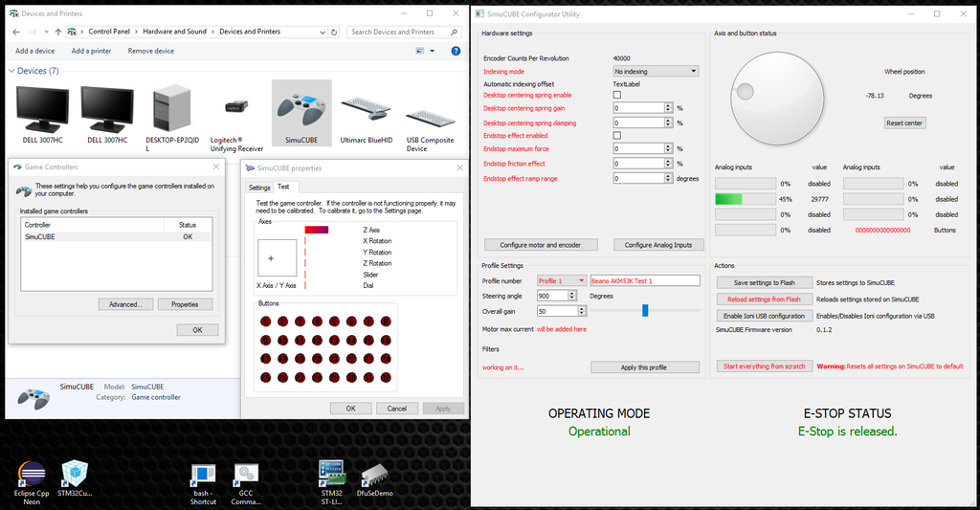Image resolution: width=980 pixels, height=510 pixels.
Task: Click Reset center for wheel position
Action: [x=903, y=123]
